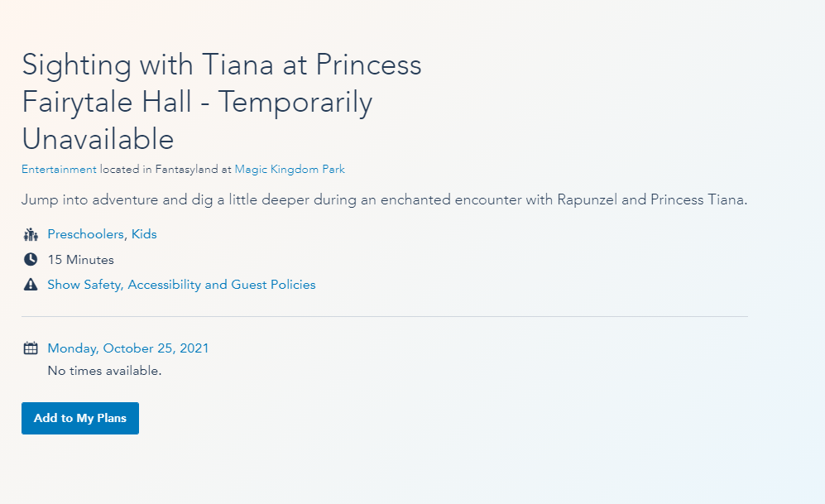Expand Show Safety, Accessibility and Guest Policies
The width and height of the screenshot is (825, 504).
coord(181,285)
